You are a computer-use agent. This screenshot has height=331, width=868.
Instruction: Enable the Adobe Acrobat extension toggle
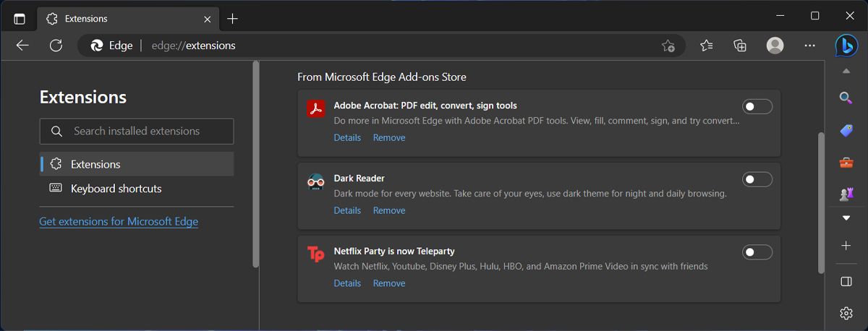757,107
